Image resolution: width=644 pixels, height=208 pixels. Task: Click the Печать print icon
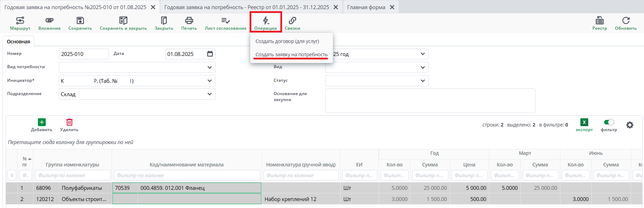(189, 21)
